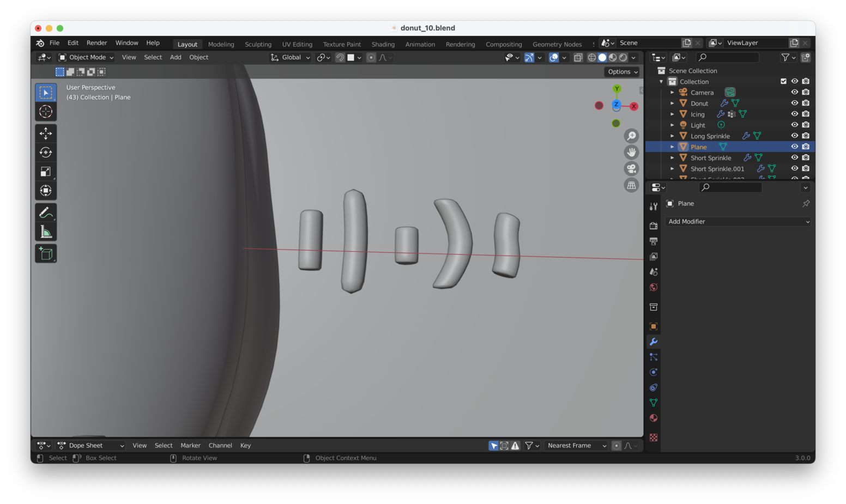The width and height of the screenshot is (846, 504).
Task: Disable rendering for the Icing object
Action: click(x=806, y=114)
